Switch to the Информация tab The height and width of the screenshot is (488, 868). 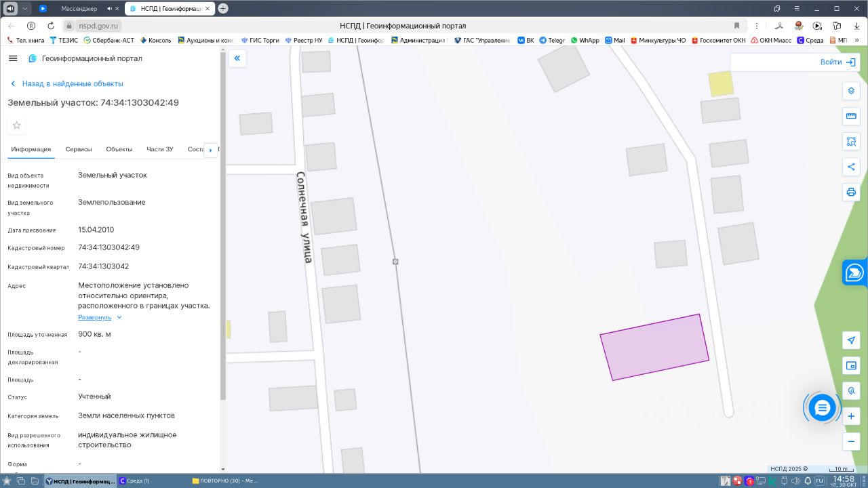(x=31, y=150)
